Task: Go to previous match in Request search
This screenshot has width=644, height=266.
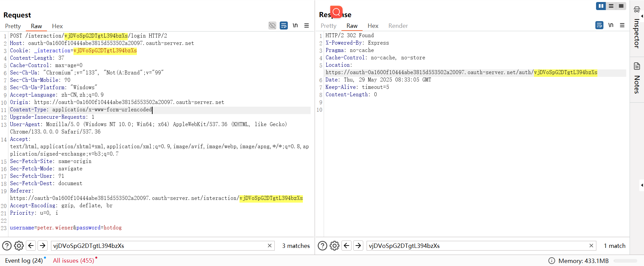Action: pyautogui.click(x=31, y=246)
